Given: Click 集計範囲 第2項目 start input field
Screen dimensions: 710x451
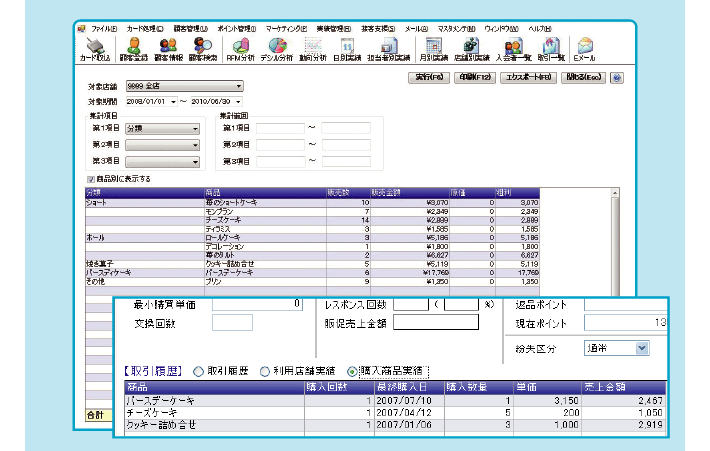Looking at the screenshot, I should pyautogui.click(x=280, y=145).
